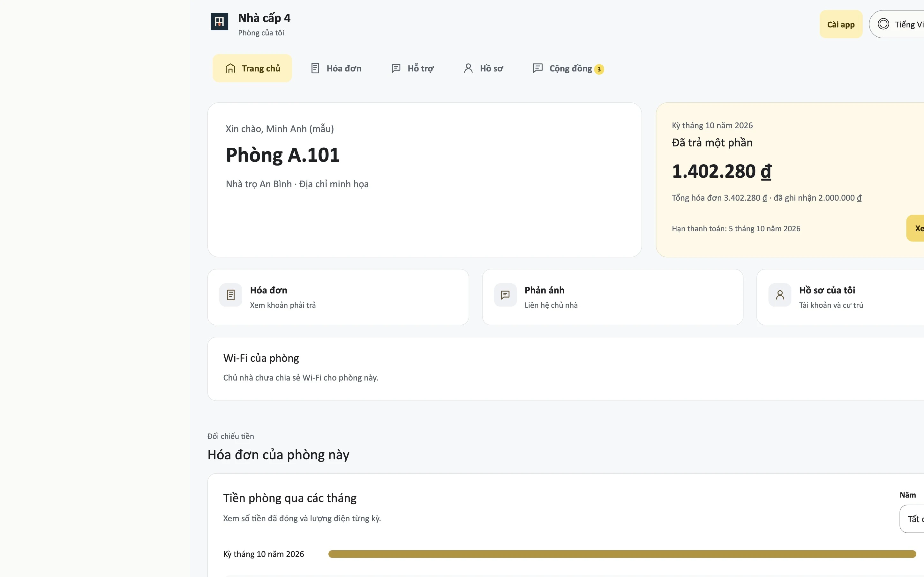Go to the Hồ sơ tab

[x=483, y=68]
